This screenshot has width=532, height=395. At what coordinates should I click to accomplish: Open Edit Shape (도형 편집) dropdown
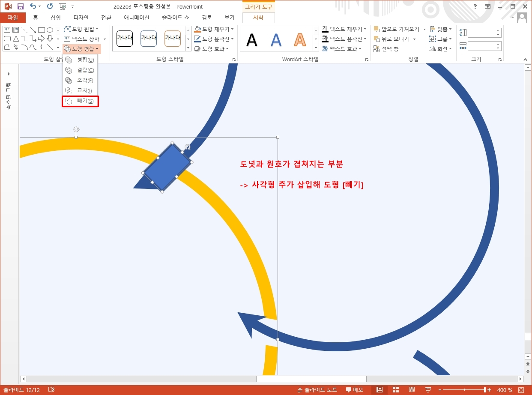tap(81, 29)
